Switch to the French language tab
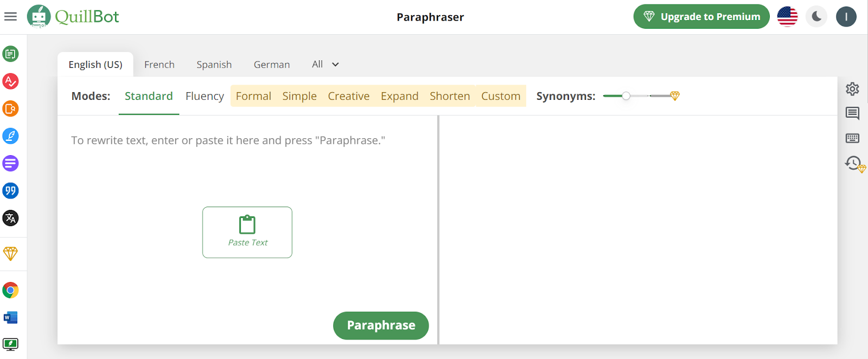Viewport: 868px width, 359px height. [x=159, y=65]
